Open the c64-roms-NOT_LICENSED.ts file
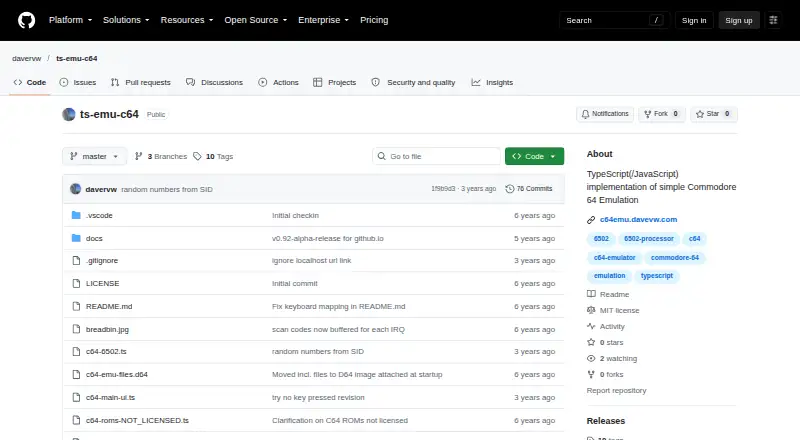The height and width of the screenshot is (440, 800). [137, 420]
